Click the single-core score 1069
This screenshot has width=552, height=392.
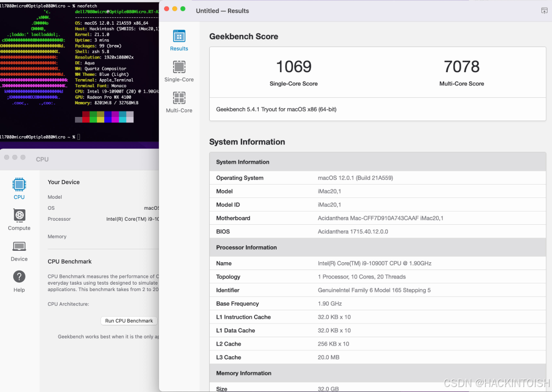[x=294, y=67]
